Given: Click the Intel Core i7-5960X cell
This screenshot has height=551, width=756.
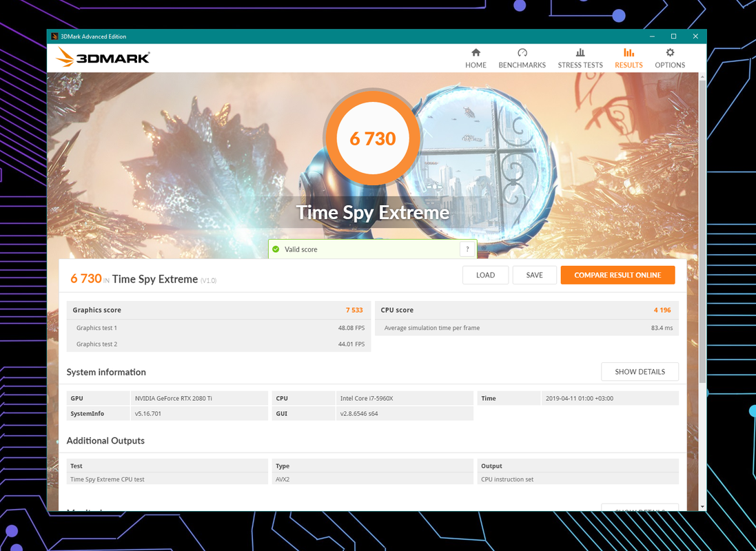Looking at the screenshot, I should click(405, 398).
